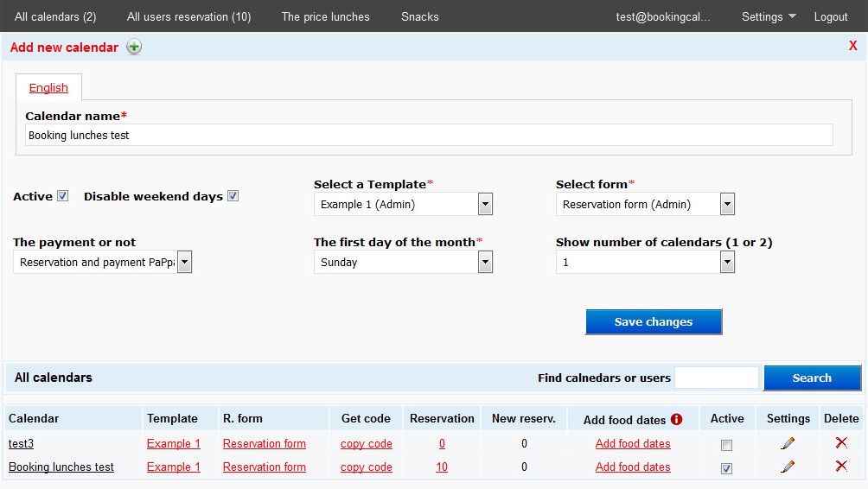This screenshot has width=868, height=489.
Task: Close the Add new calendar panel
Action: (x=852, y=47)
